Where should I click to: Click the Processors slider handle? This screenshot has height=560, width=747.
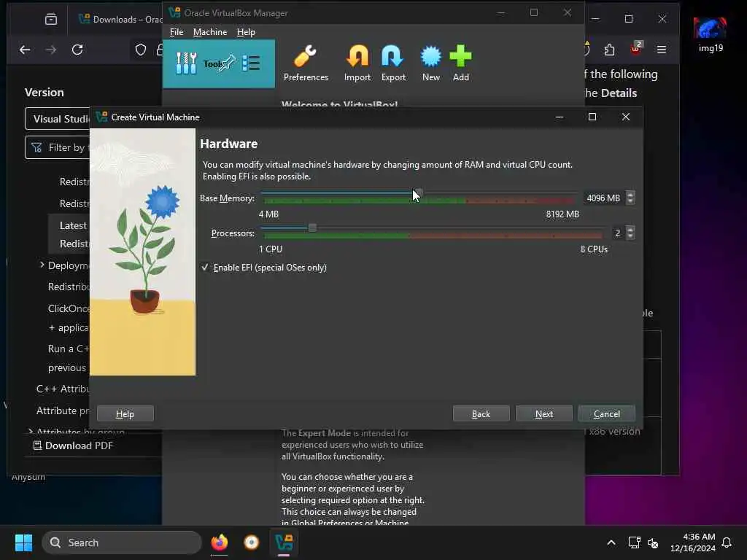pos(312,228)
